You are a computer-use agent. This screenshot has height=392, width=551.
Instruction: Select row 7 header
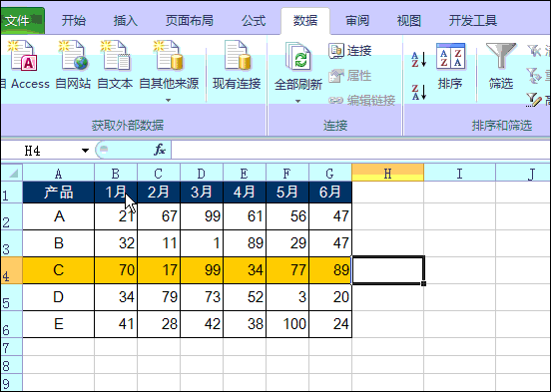pyautogui.click(x=11, y=347)
